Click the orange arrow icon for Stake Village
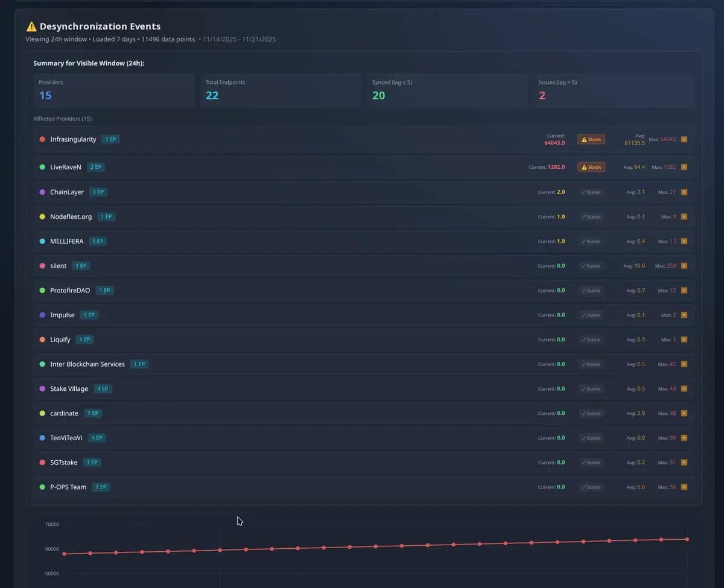 click(x=684, y=389)
